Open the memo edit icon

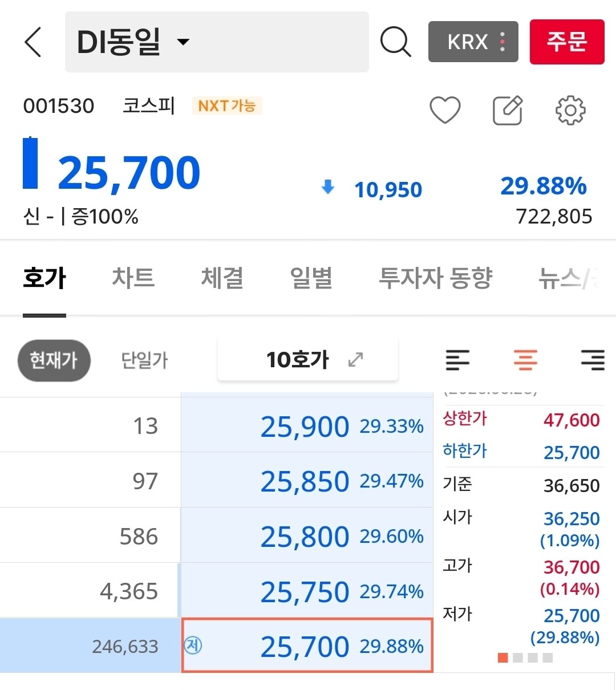pos(507,110)
